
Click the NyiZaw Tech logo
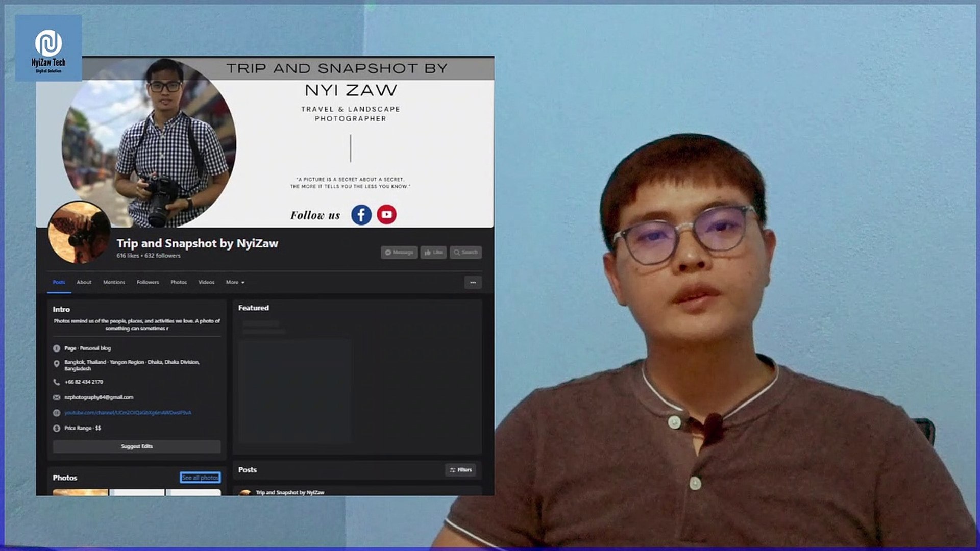(48, 43)
